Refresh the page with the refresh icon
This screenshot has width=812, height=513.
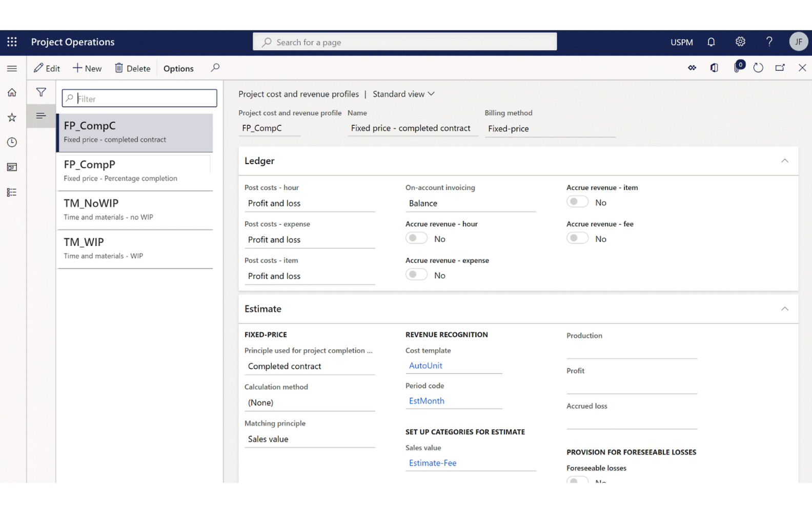click(x=758, y=68)
